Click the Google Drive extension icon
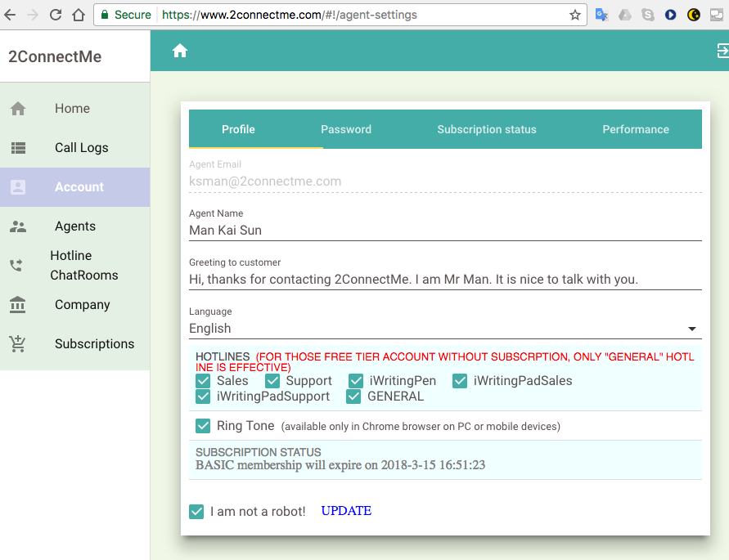 [625, 15]
